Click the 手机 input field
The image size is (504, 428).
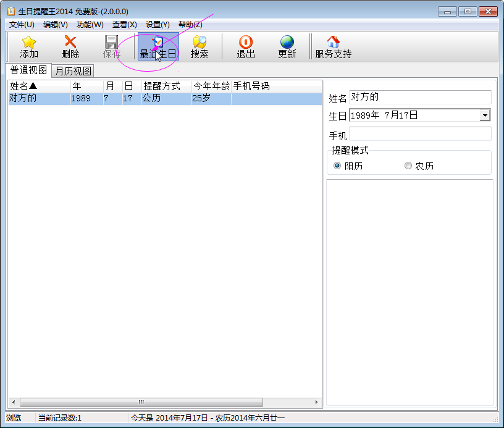pos(420,133)
